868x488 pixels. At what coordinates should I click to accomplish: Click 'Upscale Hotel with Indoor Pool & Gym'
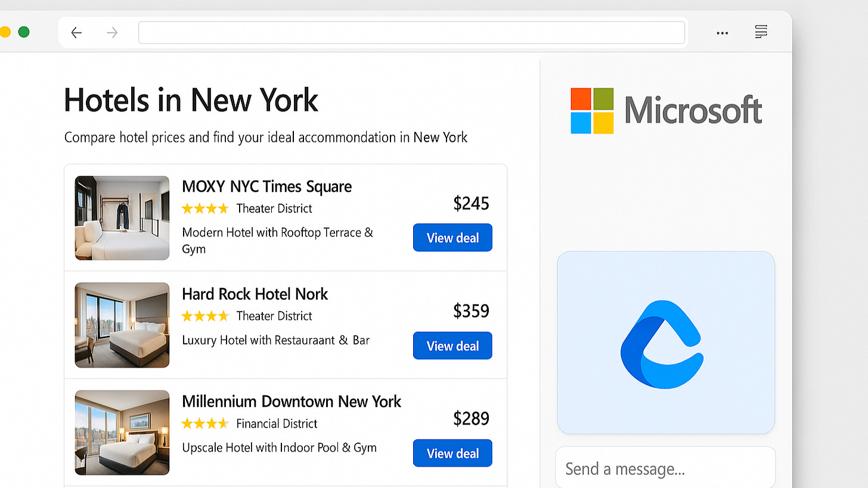coord(279,448)
